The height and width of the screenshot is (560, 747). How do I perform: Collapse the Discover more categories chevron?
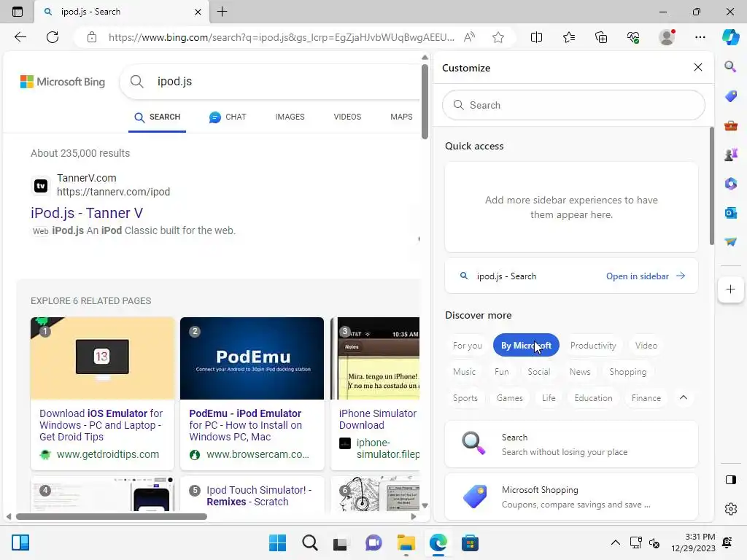683,397
